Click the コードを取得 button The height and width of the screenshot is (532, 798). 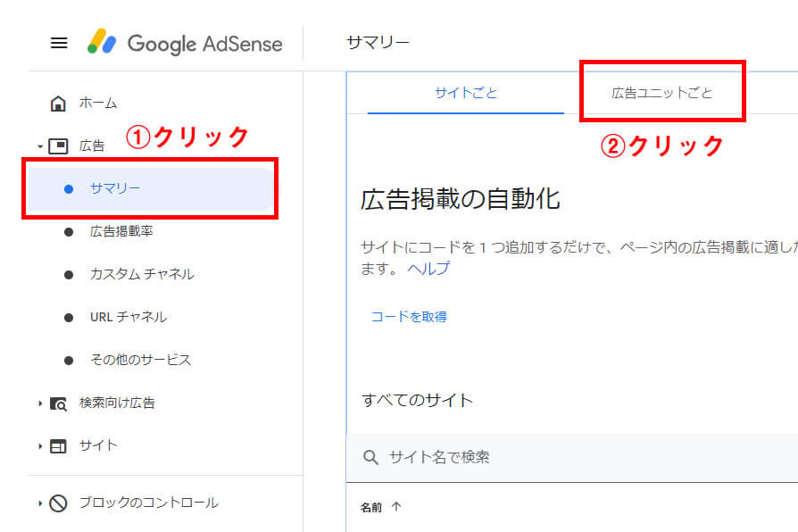coord(409,317)
